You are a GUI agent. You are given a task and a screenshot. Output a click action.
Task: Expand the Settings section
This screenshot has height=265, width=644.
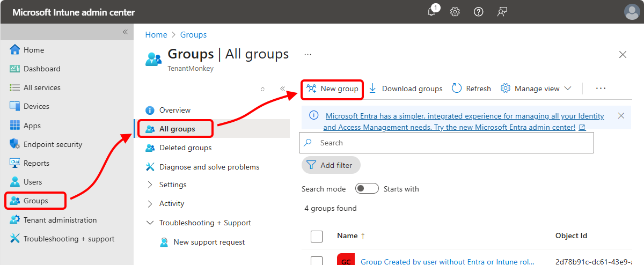pos(166,185)
